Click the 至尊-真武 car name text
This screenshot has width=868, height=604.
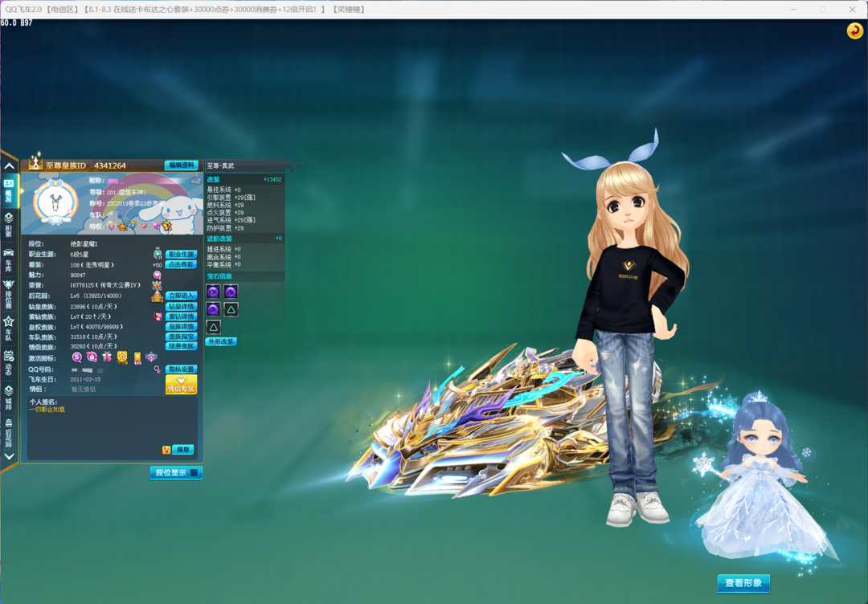[x=220, y=166]
